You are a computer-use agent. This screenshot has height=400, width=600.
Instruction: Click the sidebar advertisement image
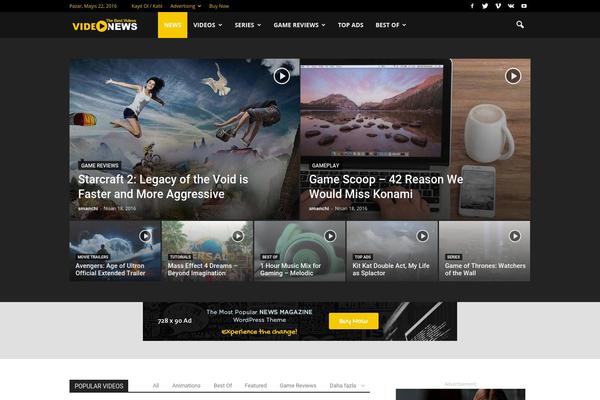(460, 395)
